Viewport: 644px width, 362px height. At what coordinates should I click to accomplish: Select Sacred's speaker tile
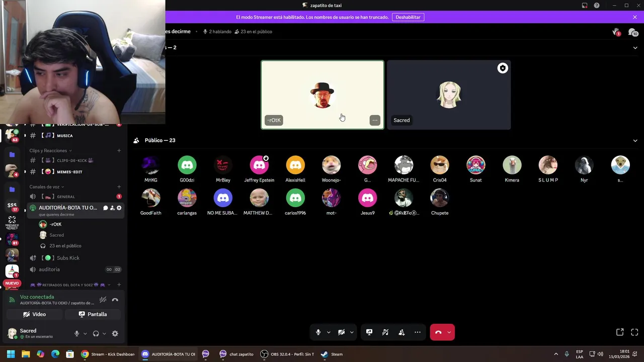click(x=449, y=95)
